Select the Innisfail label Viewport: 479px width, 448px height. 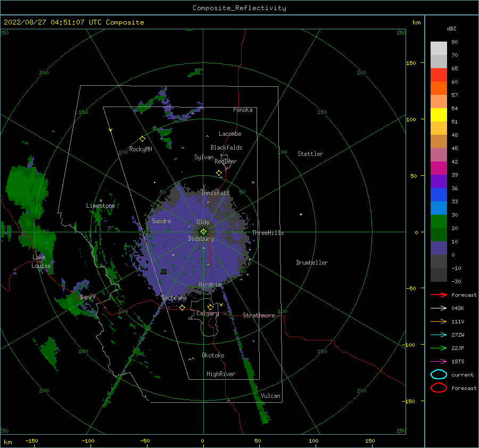215,193
